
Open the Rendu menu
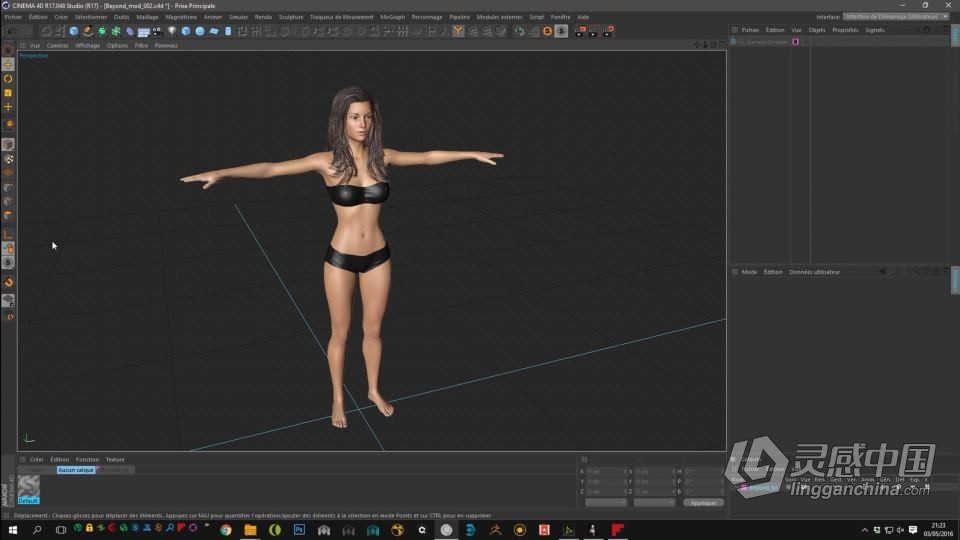pyautogui.click(x=263, y=17)
